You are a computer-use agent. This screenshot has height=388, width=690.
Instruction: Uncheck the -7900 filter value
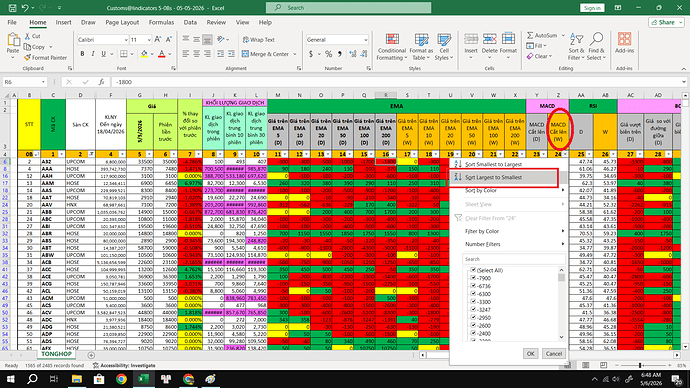coord(473,278)
